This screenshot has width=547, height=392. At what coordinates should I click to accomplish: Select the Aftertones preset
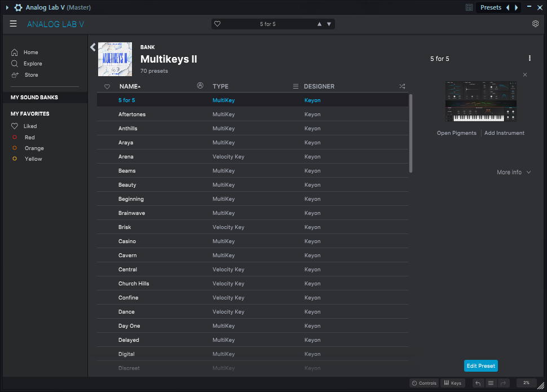pyautogui.click(x=253, y=114)
